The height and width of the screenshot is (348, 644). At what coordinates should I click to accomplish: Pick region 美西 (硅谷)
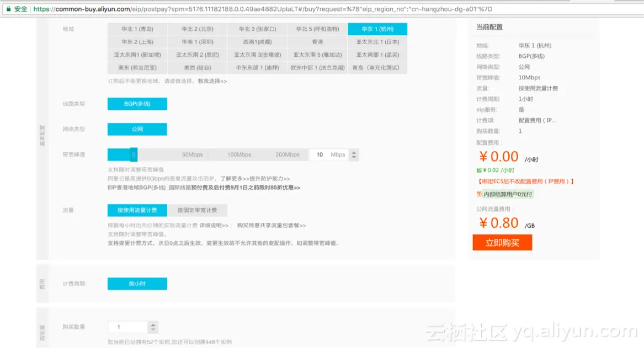click(197, 68)
